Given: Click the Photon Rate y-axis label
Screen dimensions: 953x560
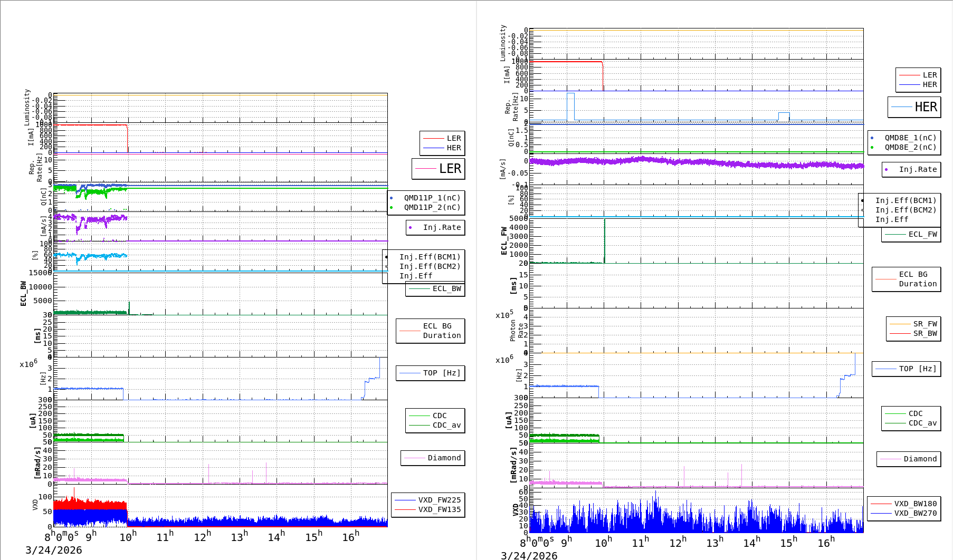Looking at the screenshot, I should pyautogui.click(x=516, y=331).
